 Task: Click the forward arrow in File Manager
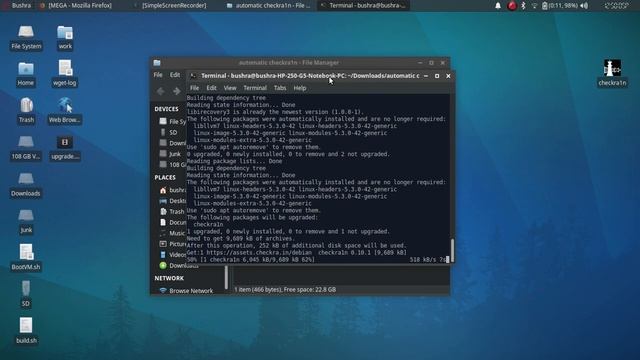176,91
